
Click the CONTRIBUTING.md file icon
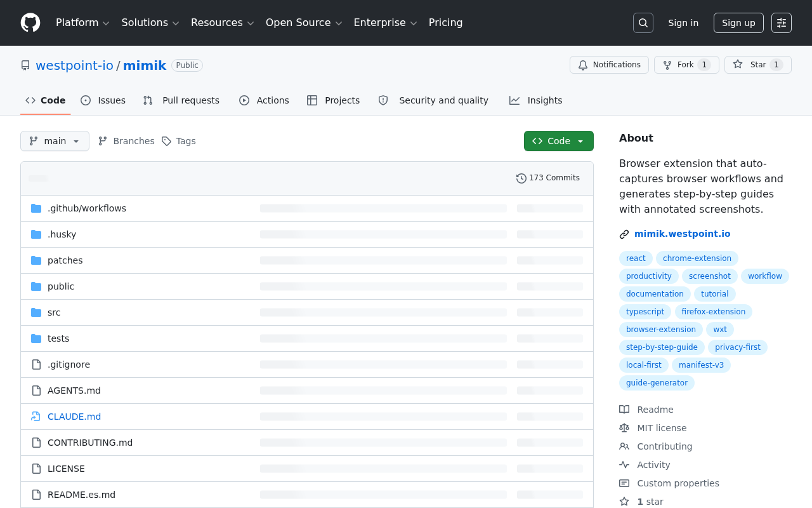pyautogui.click(x=36, y=443)
